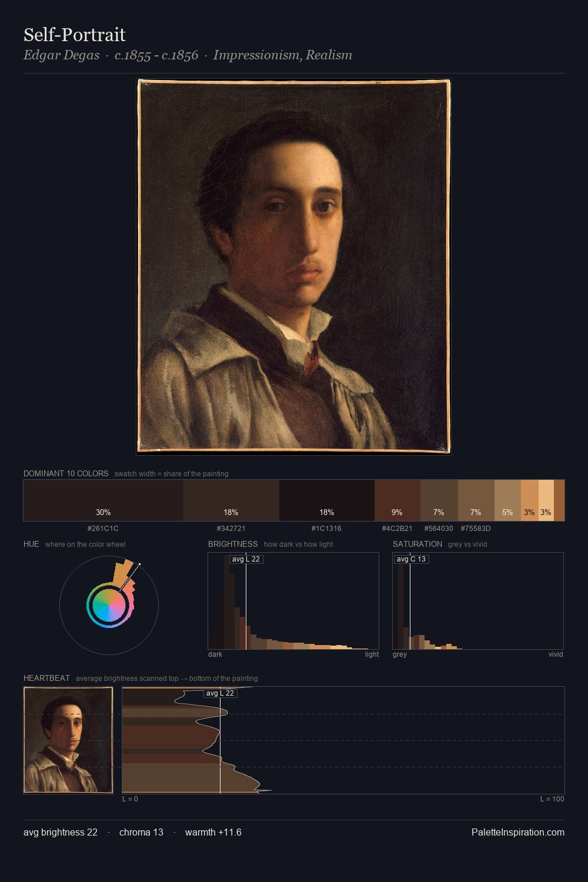
Task: Click the DOMINANT 10 COLORS heading
Action: 66,473
